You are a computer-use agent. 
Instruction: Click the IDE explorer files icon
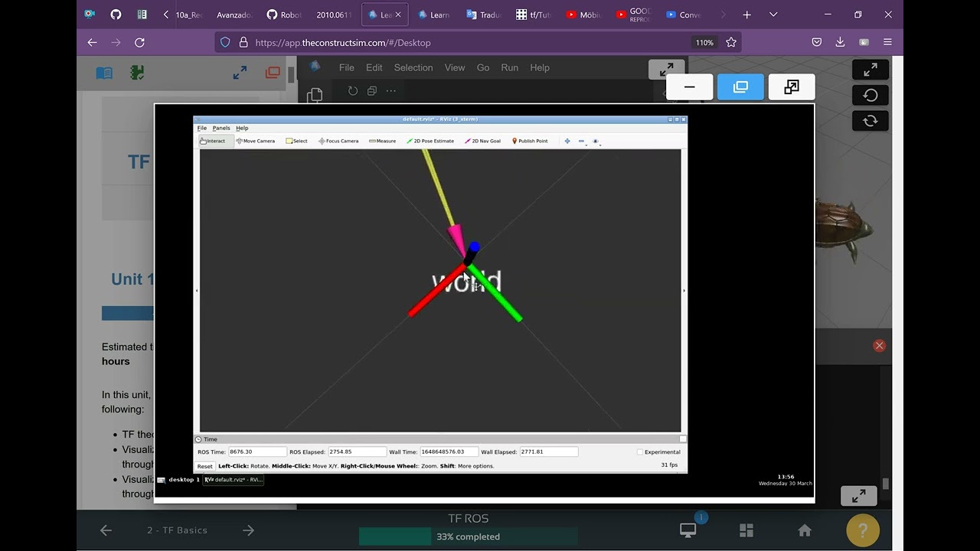(x=314, y=96)
